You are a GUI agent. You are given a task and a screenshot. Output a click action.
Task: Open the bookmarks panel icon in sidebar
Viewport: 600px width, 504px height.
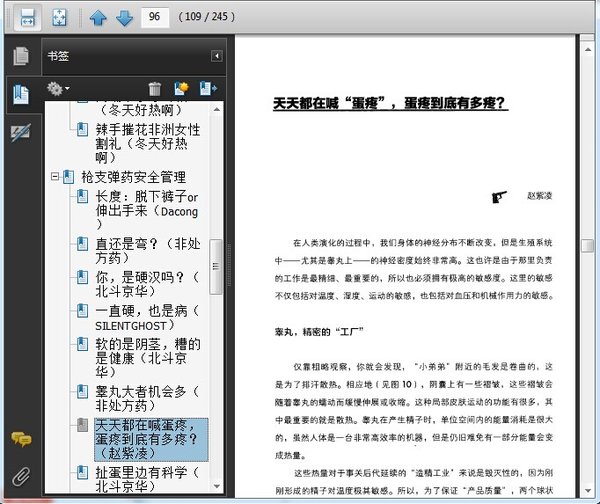[x=21, y=95]
